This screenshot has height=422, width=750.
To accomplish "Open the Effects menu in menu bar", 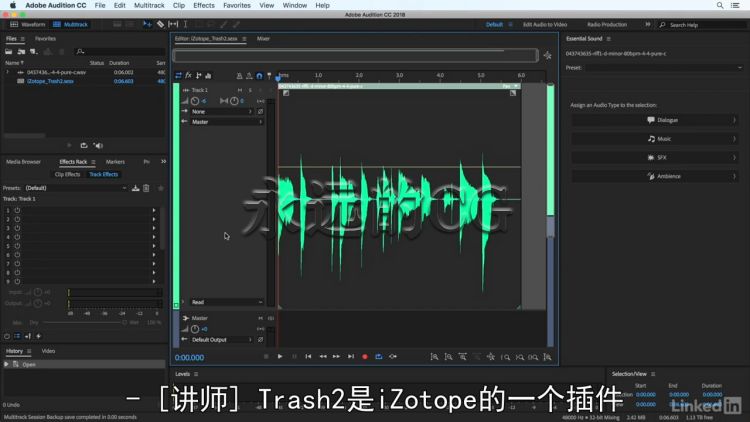I will coord(204,5).
